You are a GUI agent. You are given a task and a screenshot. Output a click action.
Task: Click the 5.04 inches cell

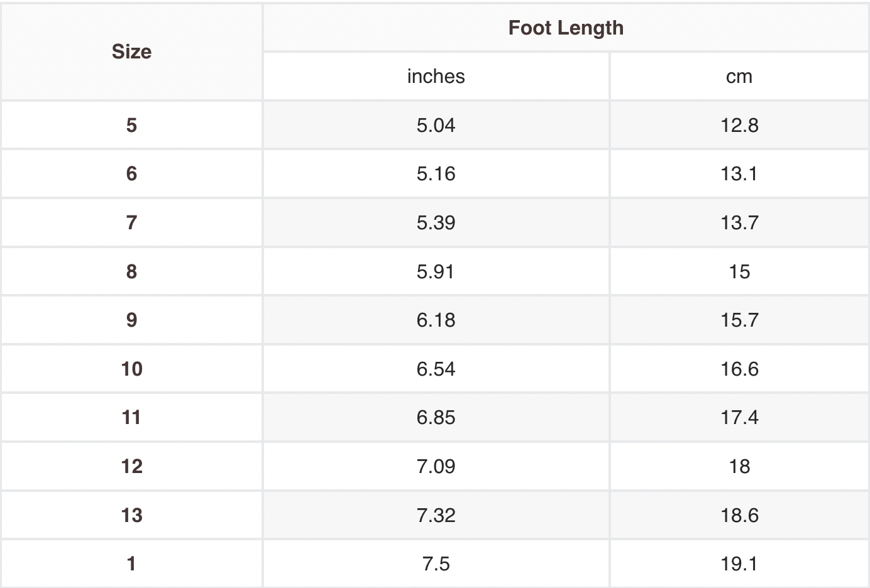coord(436,125)
